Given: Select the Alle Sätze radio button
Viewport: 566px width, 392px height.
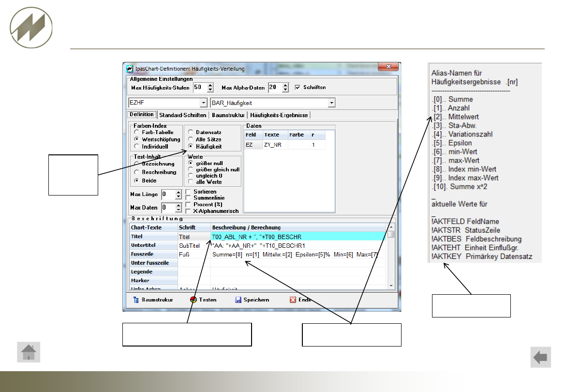Looking at the screenshot, I should coord(191,139).
